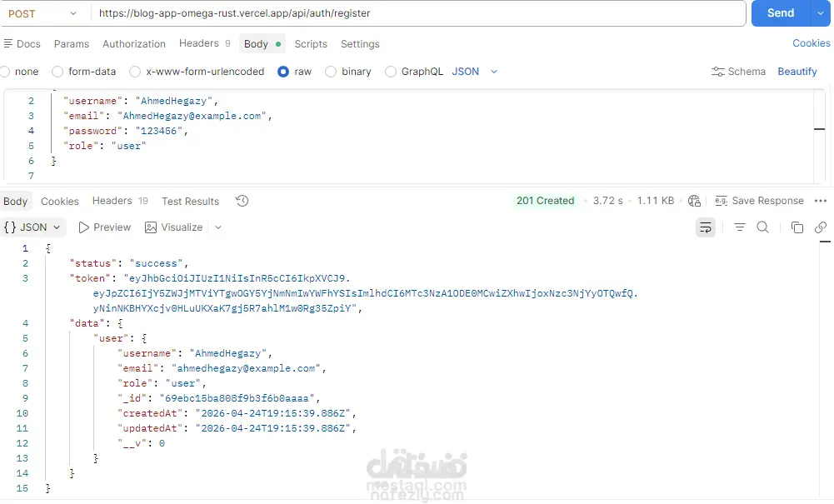Visualize the response
The width and height of the screenshot is (834, 504).
click(174, 227)
